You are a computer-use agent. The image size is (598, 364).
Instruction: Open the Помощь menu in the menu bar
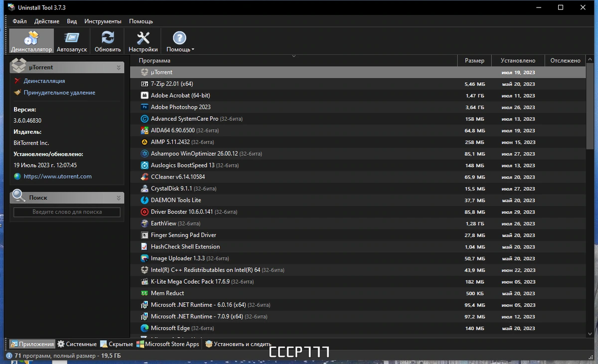pyautogui.click(x=141, y=21)
